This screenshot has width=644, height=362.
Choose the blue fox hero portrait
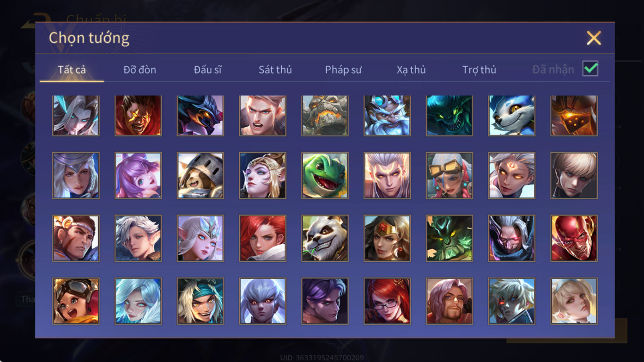pyautogui.click(x=512, y=115)
